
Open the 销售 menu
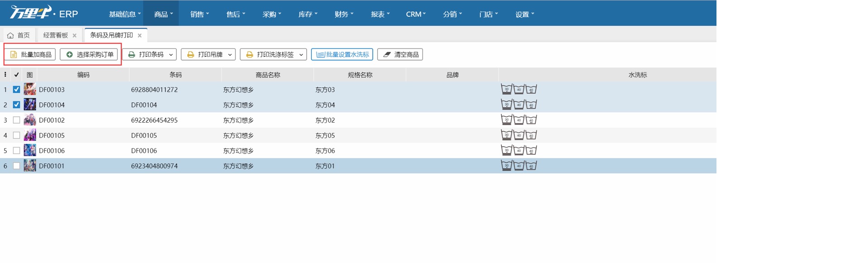[x=199, y=14]
